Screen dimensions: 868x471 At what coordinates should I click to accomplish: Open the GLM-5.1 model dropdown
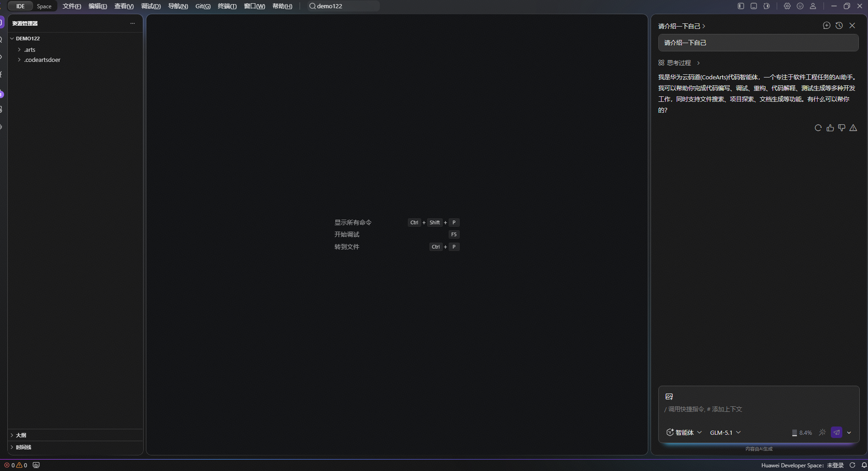click(x=725, y=432)
